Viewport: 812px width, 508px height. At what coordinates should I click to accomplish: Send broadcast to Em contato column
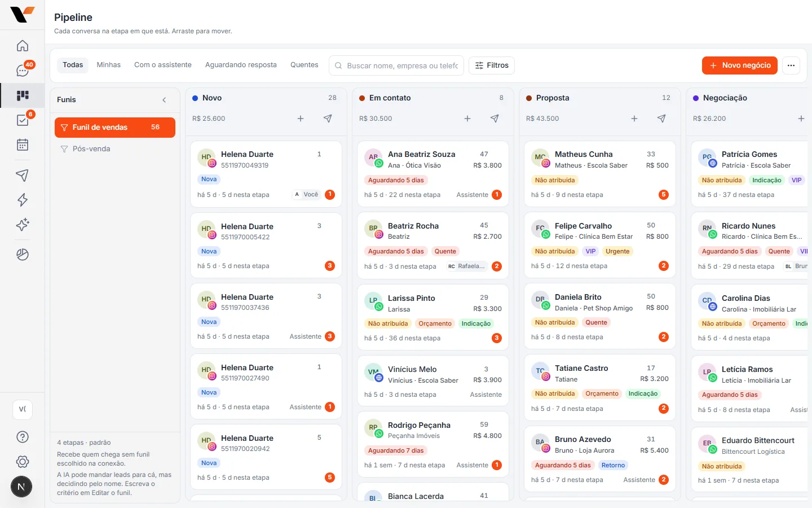coord(495,119)
